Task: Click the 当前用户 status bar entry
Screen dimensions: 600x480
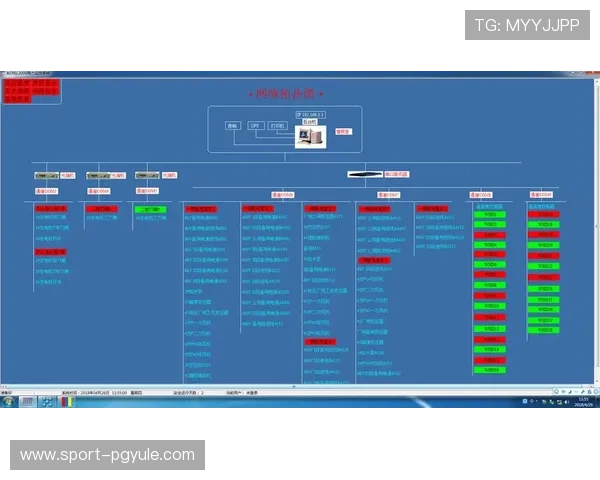Action: (242, 393)
